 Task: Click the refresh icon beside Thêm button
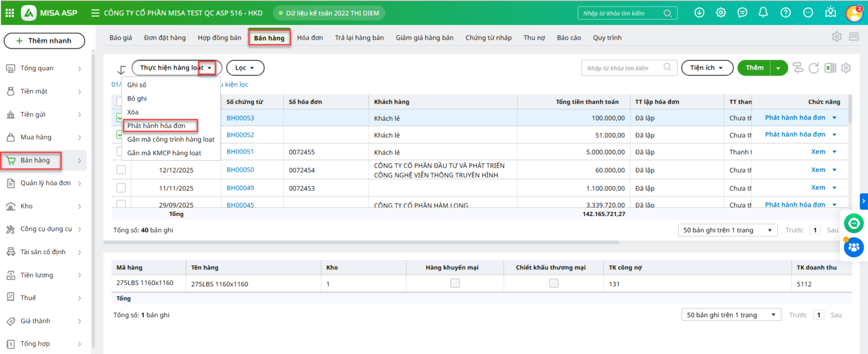point(814,68)
